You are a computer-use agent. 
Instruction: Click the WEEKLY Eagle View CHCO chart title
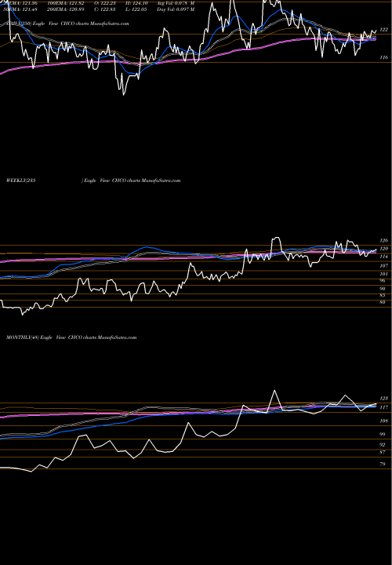click(x=93, y=180)
